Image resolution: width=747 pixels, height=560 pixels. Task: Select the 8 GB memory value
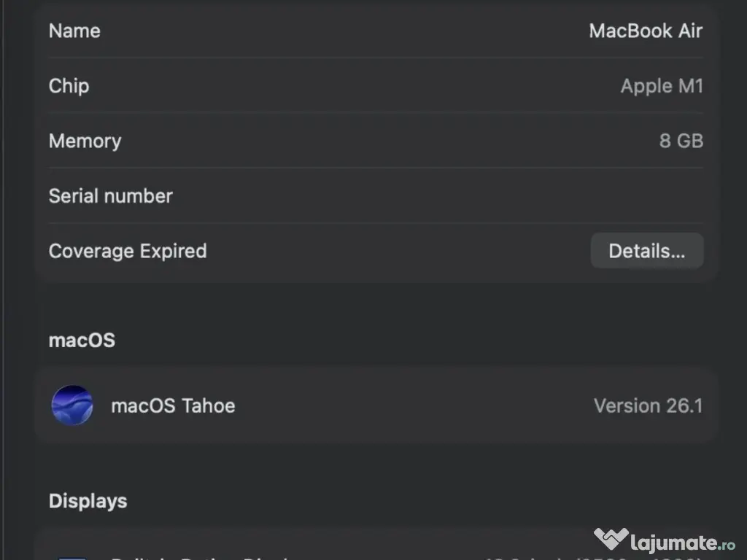click(681, 141)
